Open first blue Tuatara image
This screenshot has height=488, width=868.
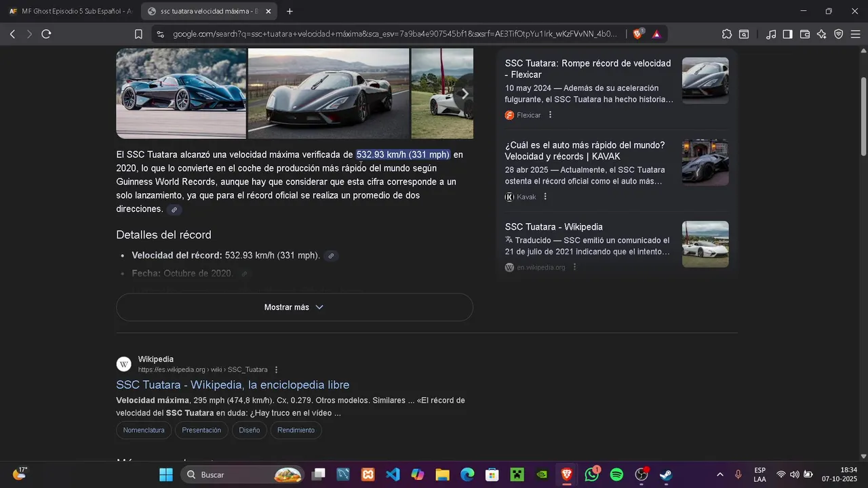[x=181, y=94]
